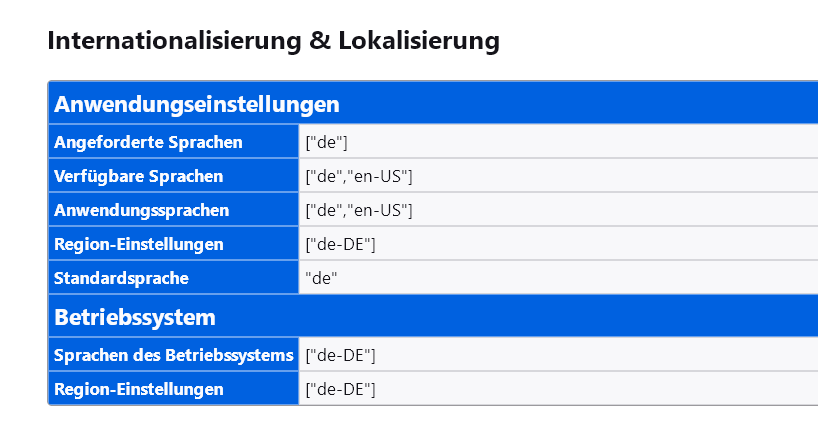Image resolution: width=818 pixels, height=432 pixels.
Task: Select Region-Einstellungen label under Anwendungseinstellungen
Action: coord(139,244)
